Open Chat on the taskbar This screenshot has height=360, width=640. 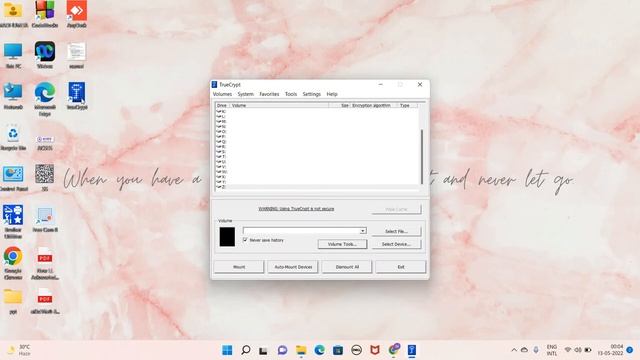click(282, 350)
